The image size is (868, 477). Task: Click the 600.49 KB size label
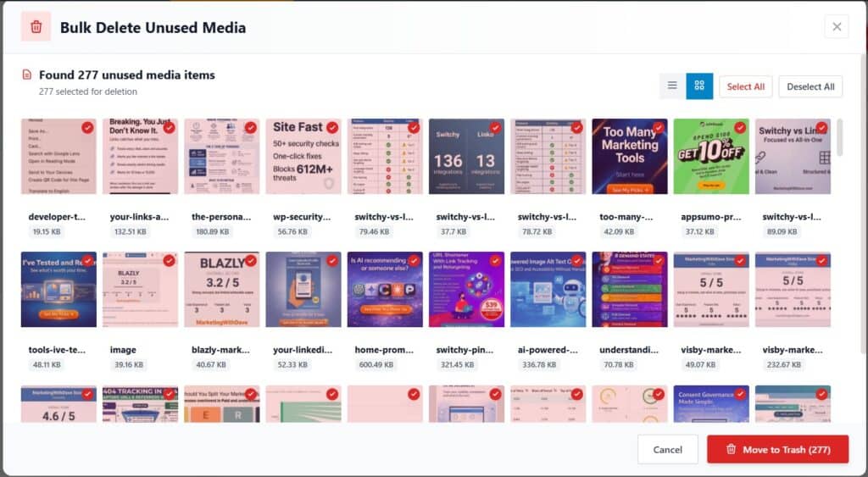(376, 365)
